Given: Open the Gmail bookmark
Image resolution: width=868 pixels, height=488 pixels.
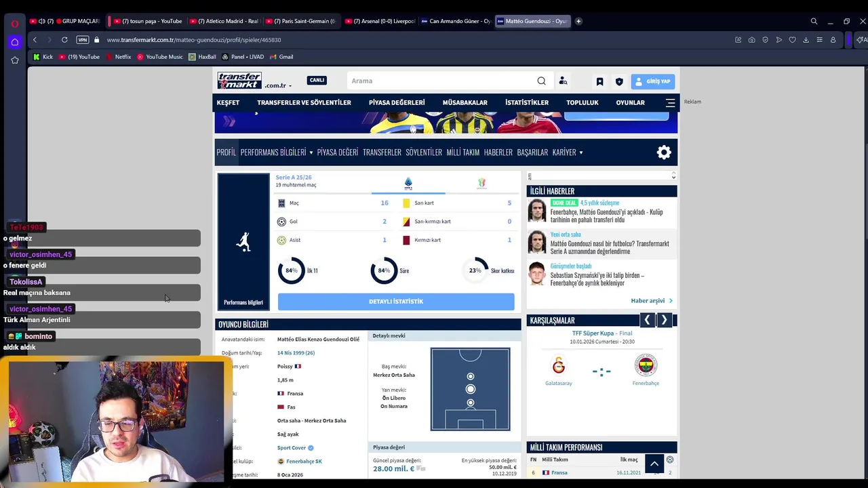Looking at the screenshot, I should click(281, 57).
